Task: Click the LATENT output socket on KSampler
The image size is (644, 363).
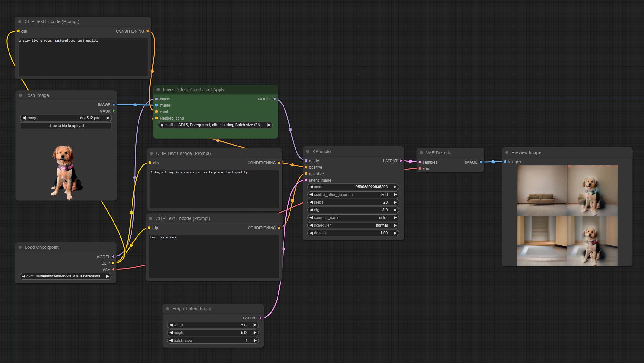Action: pos(401,161)
